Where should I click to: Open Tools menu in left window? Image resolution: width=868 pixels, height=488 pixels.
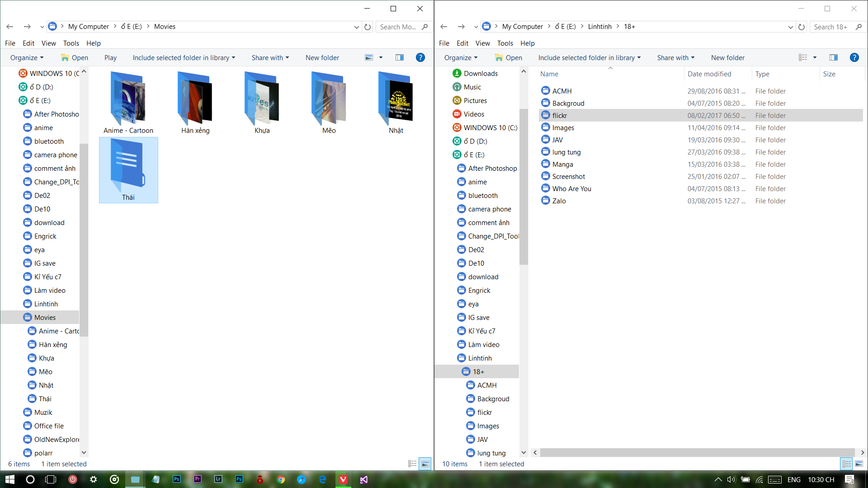pos(71,43)
